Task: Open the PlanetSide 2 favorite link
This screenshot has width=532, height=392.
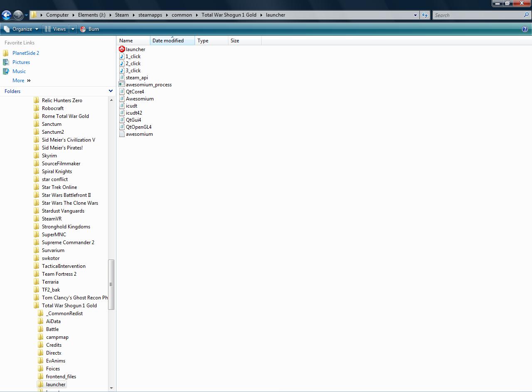Action: 26,53
